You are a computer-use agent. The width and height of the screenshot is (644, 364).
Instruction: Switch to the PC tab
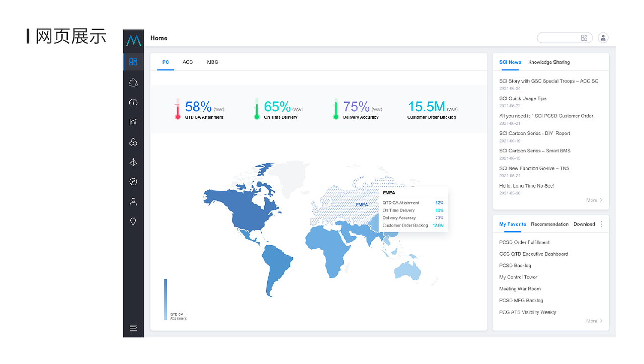pyautogui.click(x=166, y=62)
